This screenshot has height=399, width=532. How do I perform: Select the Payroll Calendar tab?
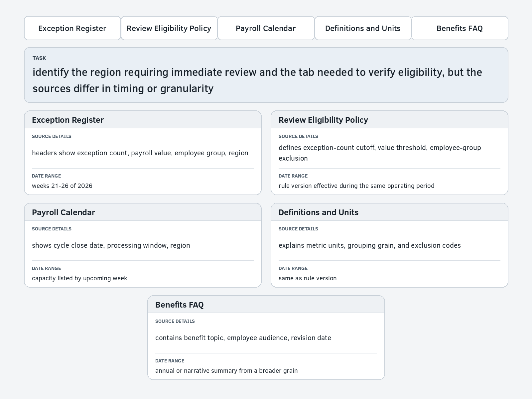[x=266, y=28]
